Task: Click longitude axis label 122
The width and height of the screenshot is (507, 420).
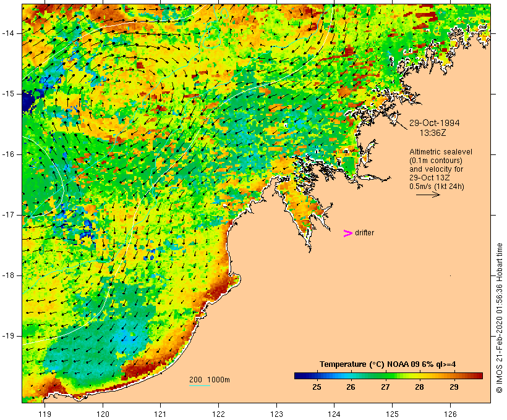Action: pos(219,414)
